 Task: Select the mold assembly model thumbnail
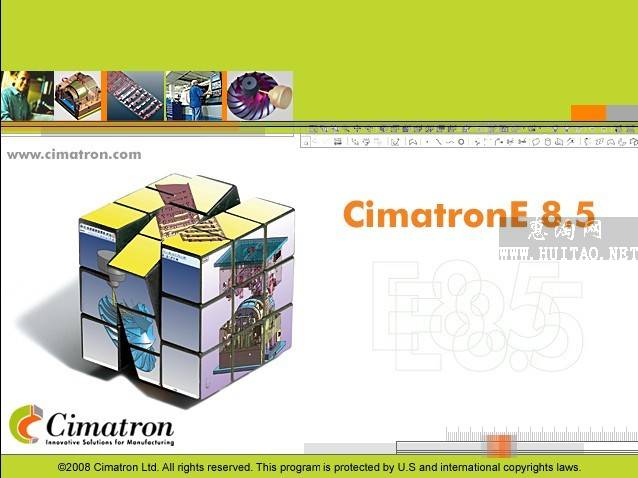tap(78, 96)
